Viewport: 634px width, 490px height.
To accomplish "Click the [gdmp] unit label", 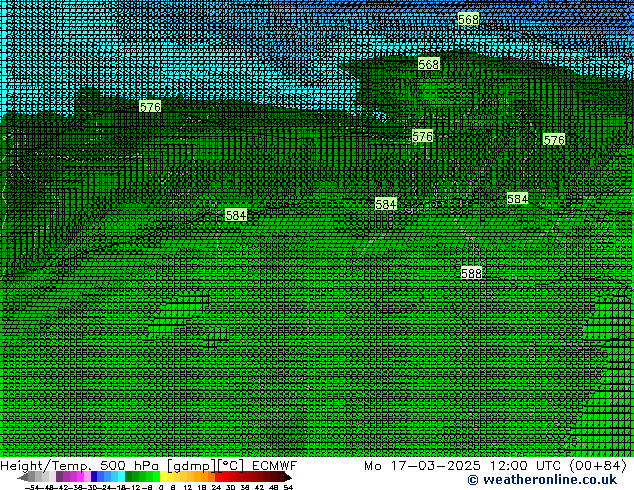I will tap(192, 466).
